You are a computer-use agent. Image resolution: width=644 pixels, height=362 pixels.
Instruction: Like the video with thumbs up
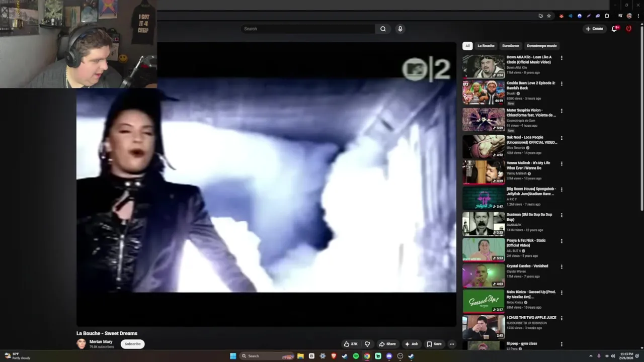coord(351,344)
